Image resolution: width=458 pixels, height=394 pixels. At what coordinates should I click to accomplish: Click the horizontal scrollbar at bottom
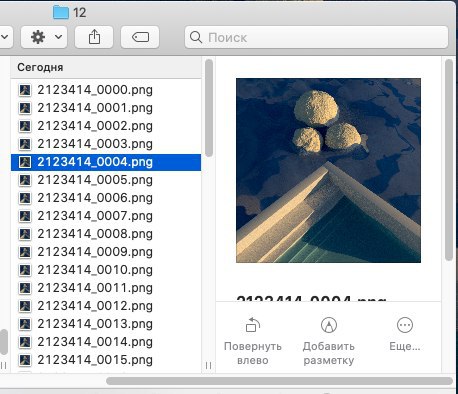[279, 381]
